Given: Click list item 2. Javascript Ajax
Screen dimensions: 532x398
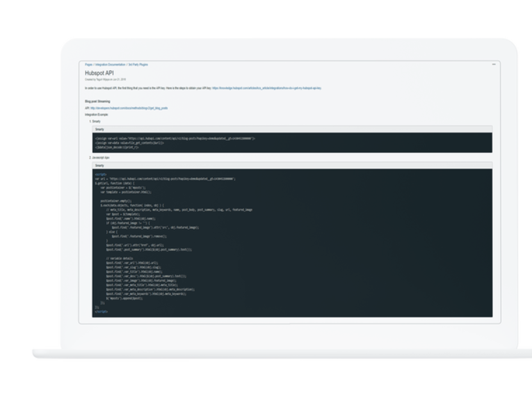Looking at the screenshot, I should (x=99, y=157).
